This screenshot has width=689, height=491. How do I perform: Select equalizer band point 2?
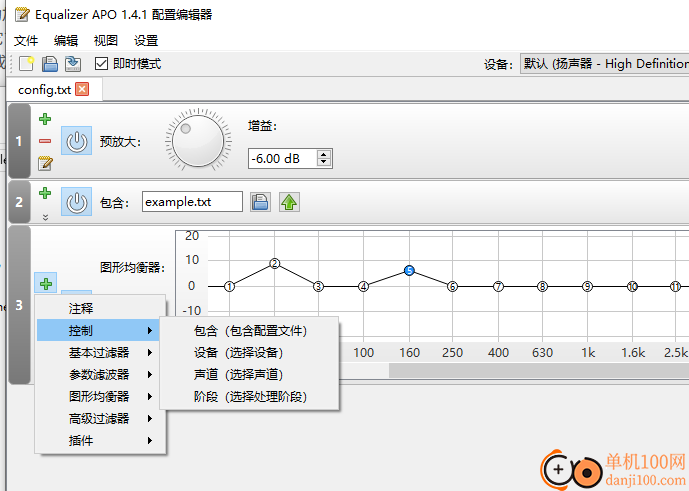coord(275,264)
